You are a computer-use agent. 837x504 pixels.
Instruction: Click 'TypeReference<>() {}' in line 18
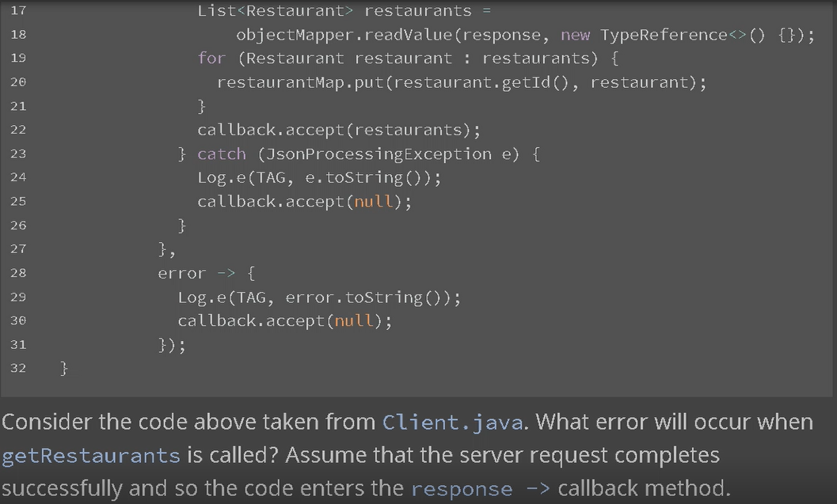[698, 35]
